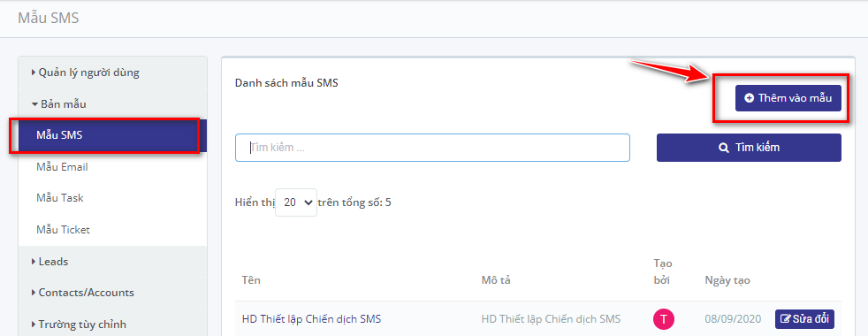The width and height of the screenshot is (868, 336).
Task: Focus the Tìm kiếm search input field
Action: 432,148
